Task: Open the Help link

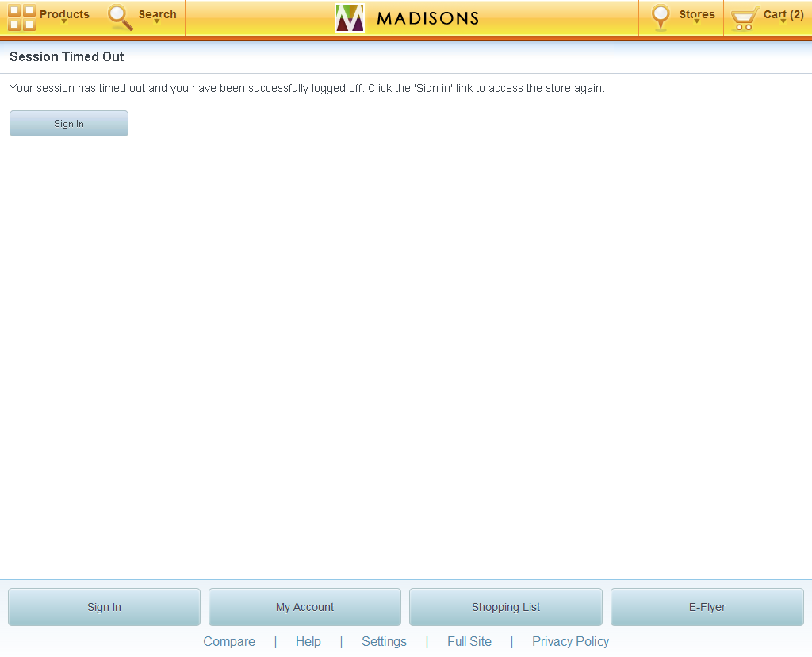Action: coord(308,641)
